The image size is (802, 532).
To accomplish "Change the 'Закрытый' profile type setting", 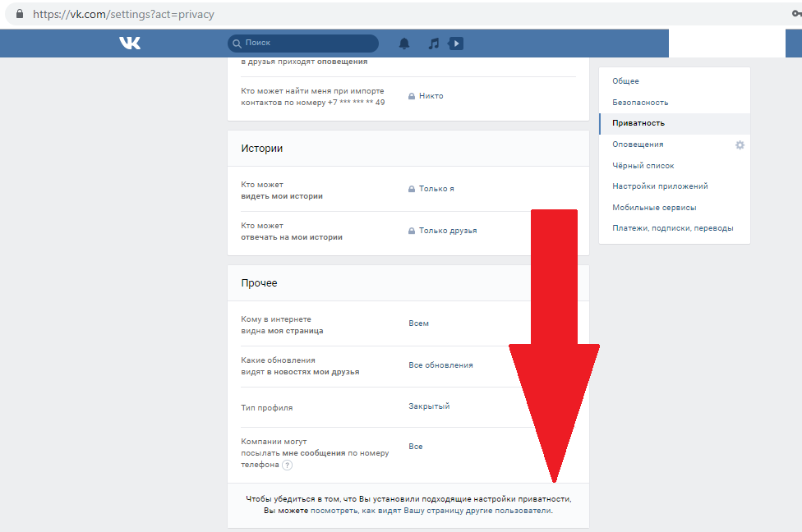I will (x=429, y=406).
